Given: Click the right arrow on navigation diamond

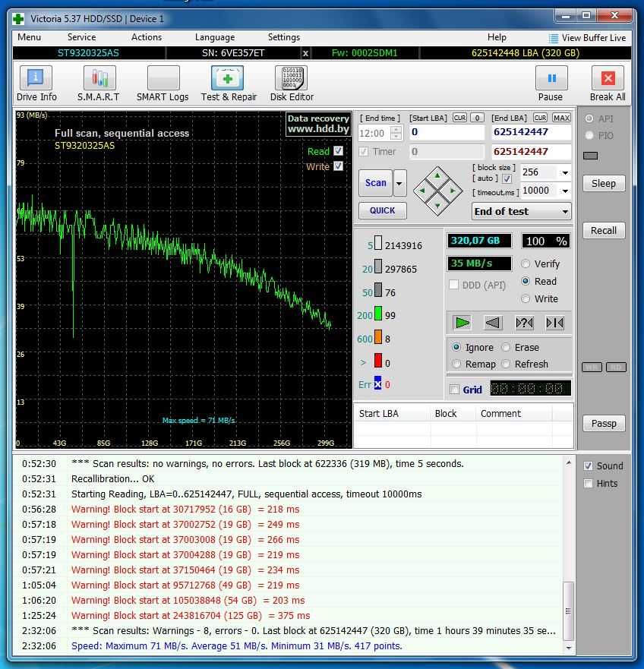Looking at the screenshot, I should (453, 191).
